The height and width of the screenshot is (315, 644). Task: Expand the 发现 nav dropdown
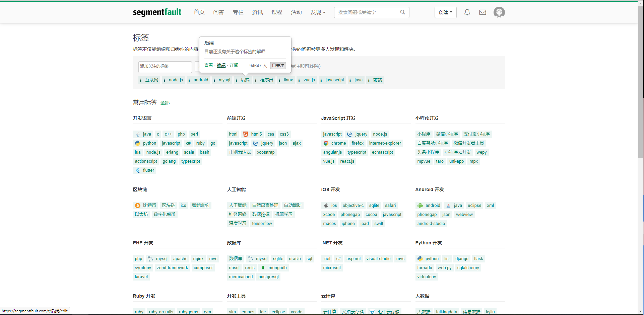318,12
